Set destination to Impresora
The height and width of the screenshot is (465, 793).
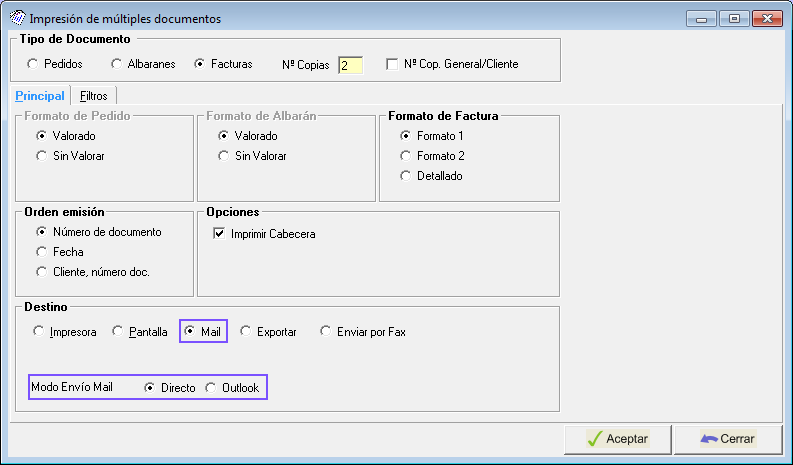click(x=39, y=332)
